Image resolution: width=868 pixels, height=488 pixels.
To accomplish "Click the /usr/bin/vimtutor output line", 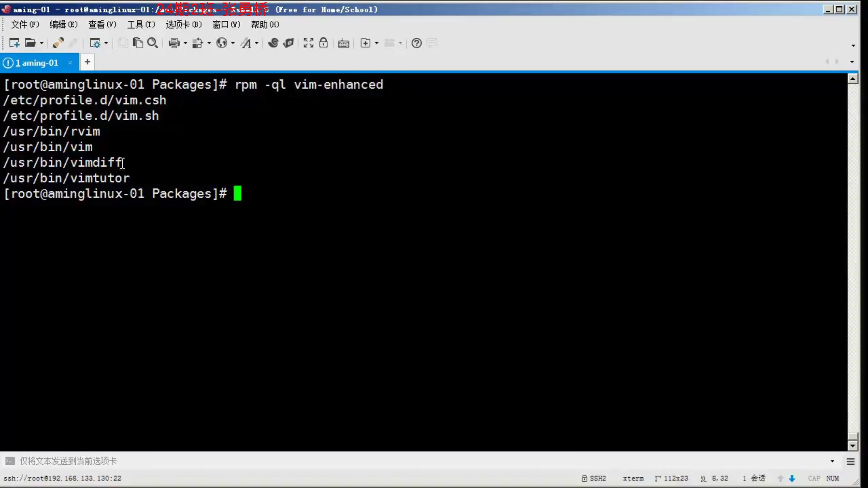I will click(x=66, y=178).
